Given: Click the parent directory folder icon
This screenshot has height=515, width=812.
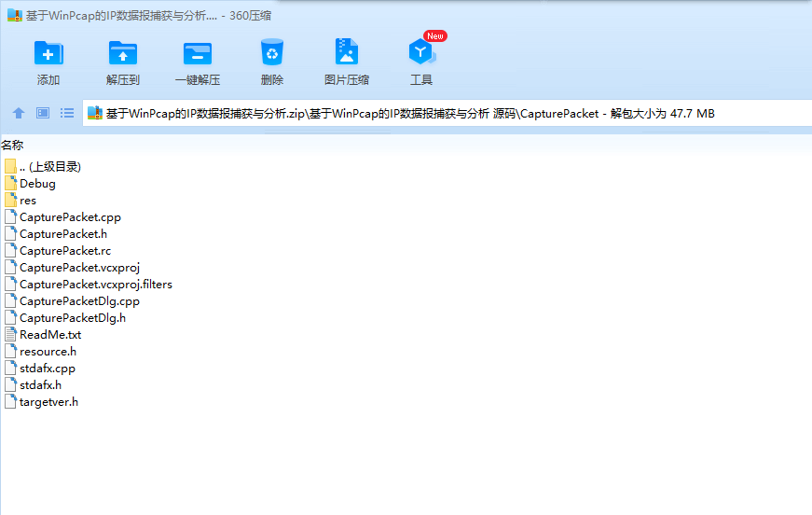Looking at the screenshot, I should pos(10,166).
